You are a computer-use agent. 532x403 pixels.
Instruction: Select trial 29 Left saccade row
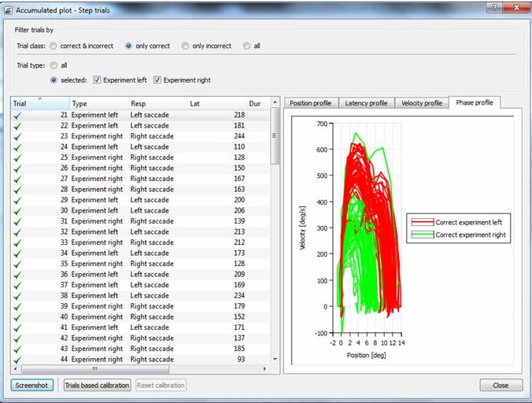point(141,200)
